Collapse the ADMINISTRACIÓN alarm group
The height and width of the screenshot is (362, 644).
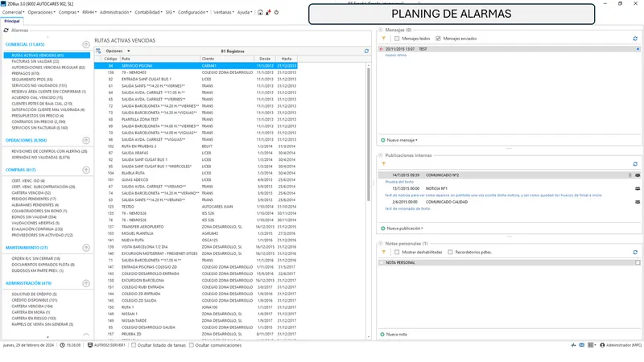[86, 283]
